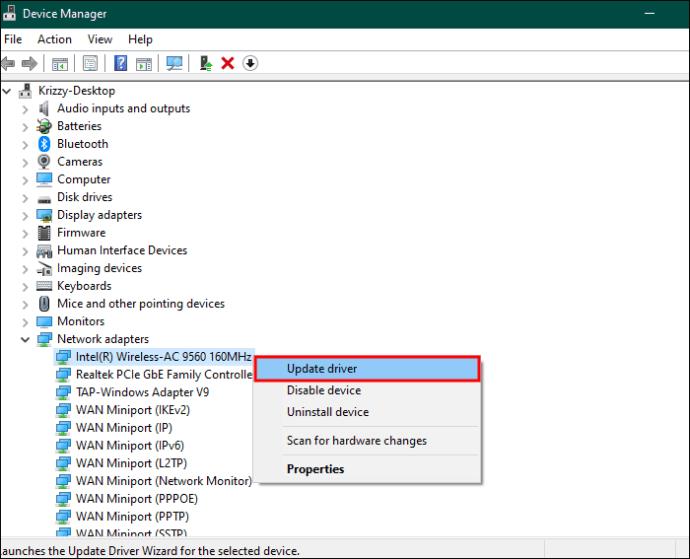Open the Help menu
Screen dimensions: 690x559
click(140, 39)
